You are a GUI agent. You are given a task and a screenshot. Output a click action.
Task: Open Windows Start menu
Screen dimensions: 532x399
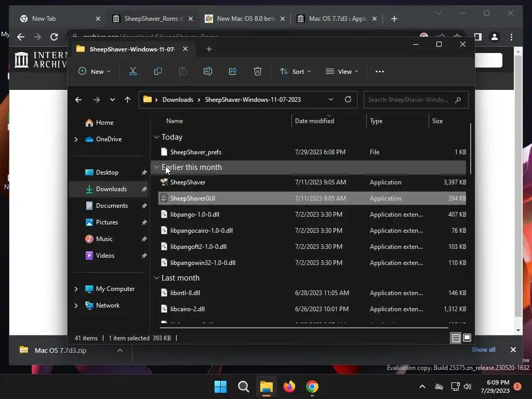click(220, 387)
